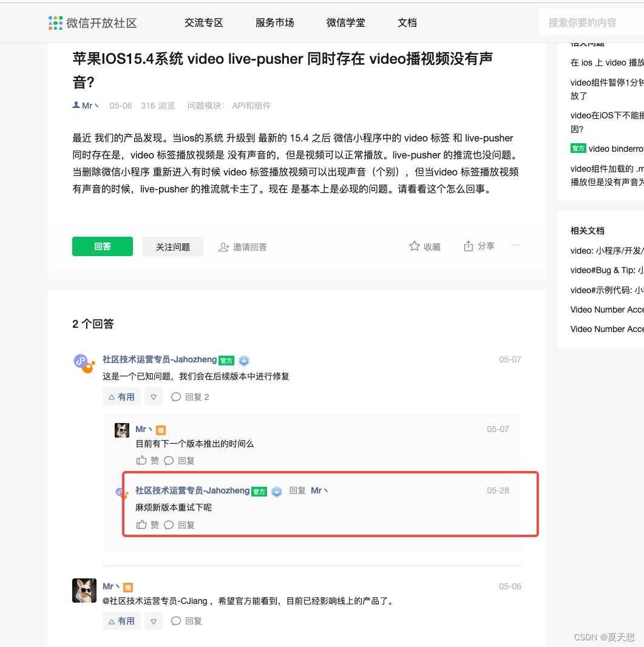Like the reply 麻烦新版本重试下呢
The image size is (644, 647).
coord(147,524)
